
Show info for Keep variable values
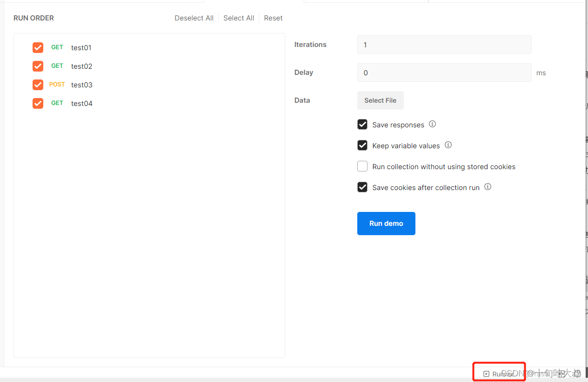pos(448,145)
